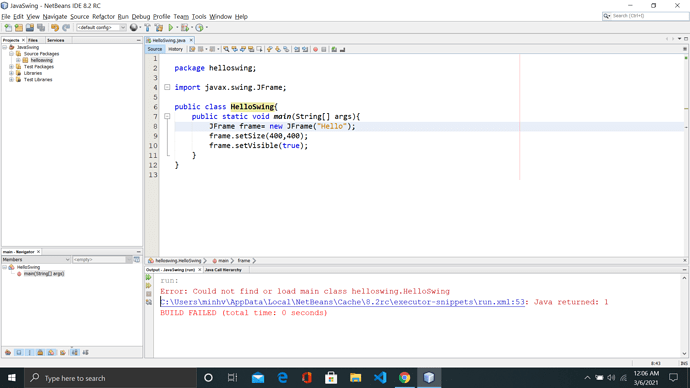690x388 pixels.
Task: Click the Save All toolbar icon
Action: coord(41,28)
